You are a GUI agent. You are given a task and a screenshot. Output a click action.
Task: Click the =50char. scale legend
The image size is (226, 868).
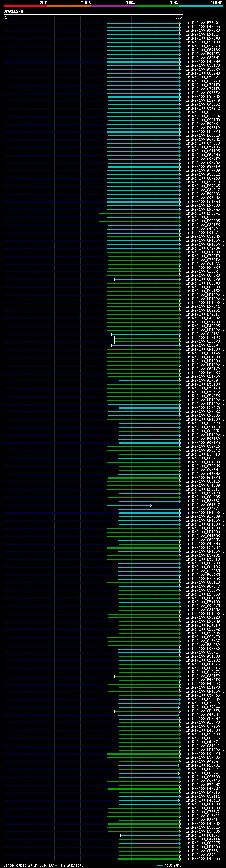(169, 865)
